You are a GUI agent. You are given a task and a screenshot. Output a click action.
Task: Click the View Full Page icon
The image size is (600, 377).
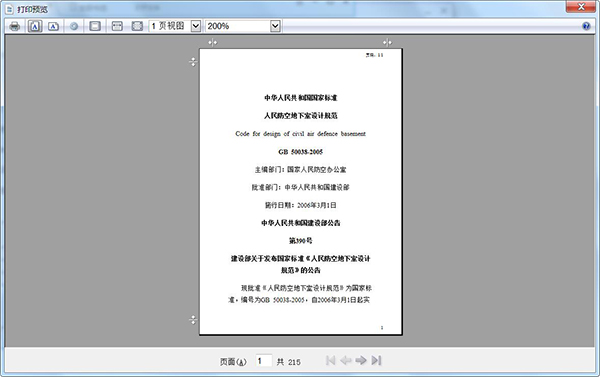(137, 26)
